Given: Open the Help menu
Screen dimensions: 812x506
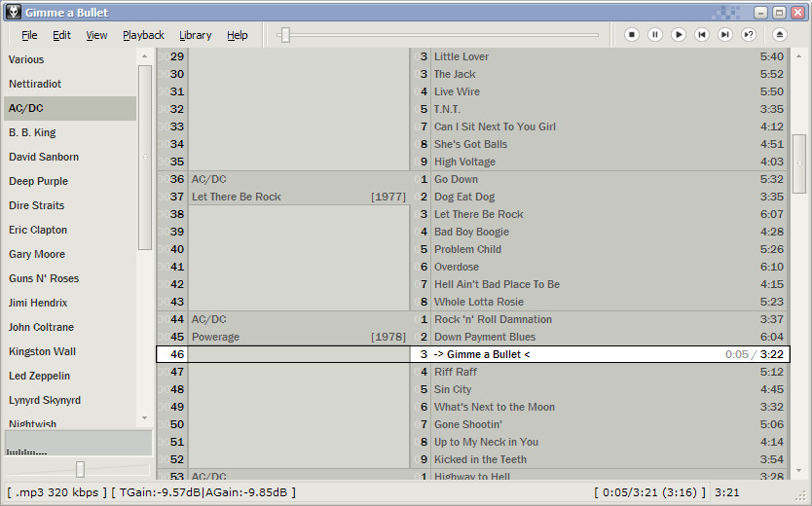Looking at the screenshot, I should [238, 35].
